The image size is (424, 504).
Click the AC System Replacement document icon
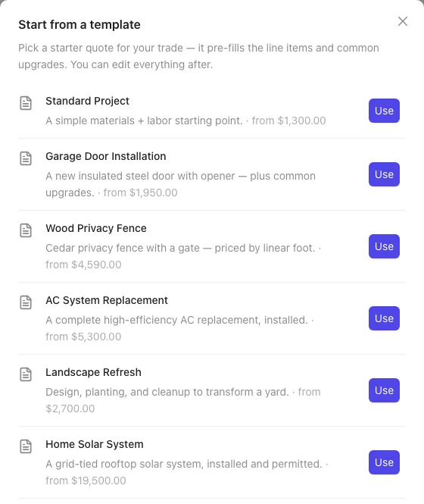point(26,302)
